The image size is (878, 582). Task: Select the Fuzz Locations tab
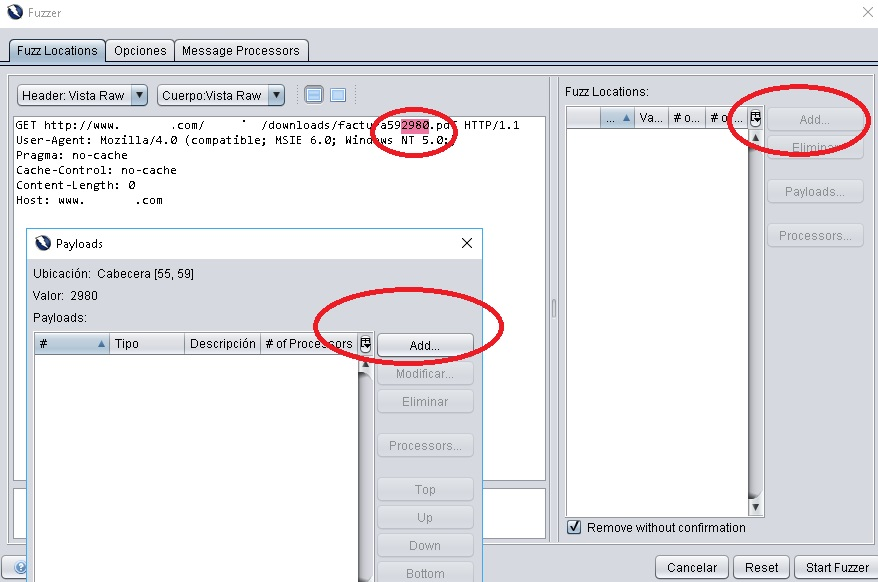57,50
